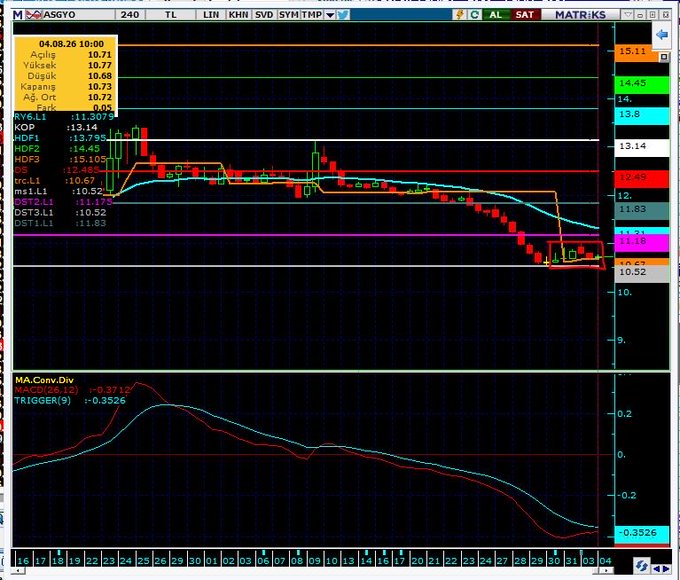Select the HDF1 legend entry
Image resolution: width=680 pixels, height=580 pixels.
click(60, 138)
